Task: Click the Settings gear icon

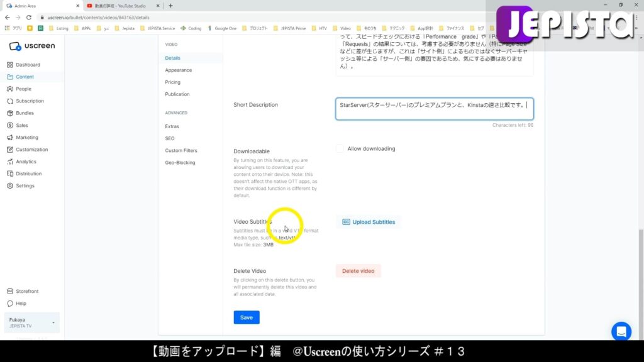Action: [10, 186]
